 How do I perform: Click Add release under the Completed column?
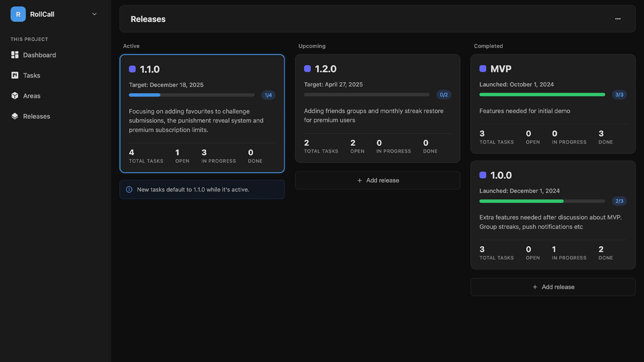tap(552, 287)
